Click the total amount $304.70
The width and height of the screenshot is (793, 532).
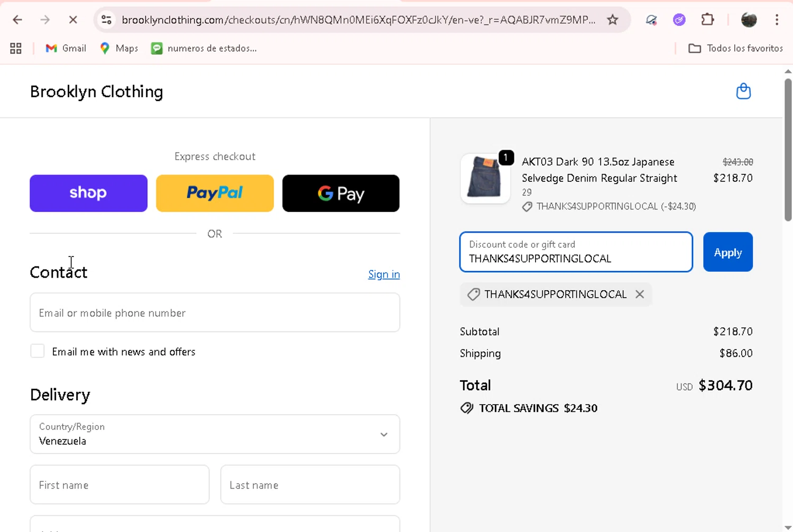[x=725, y=385]
